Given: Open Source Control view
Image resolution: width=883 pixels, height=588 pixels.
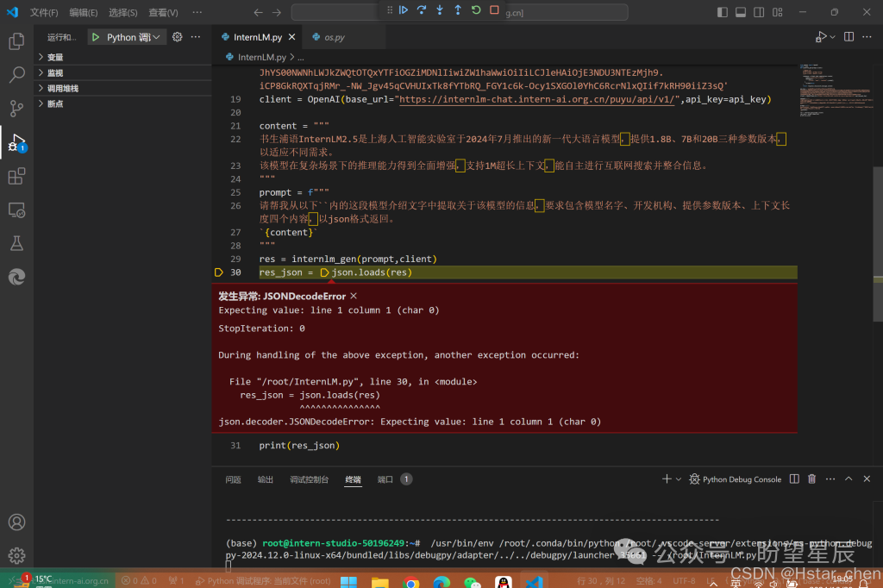Looking at the screenshot, I should click(17, 108).
